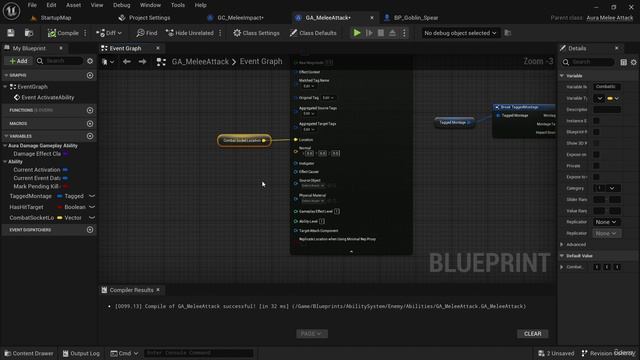Image resolution: width=640 pixels, height=360 pixels.
Task: Open play options three-dot menu
Action: 404,33
